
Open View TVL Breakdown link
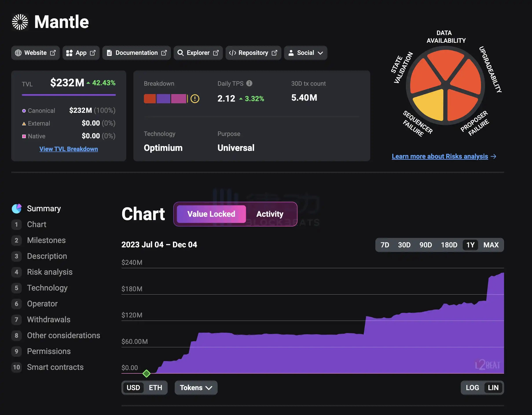pyautogui.click(x=69, y=149)
